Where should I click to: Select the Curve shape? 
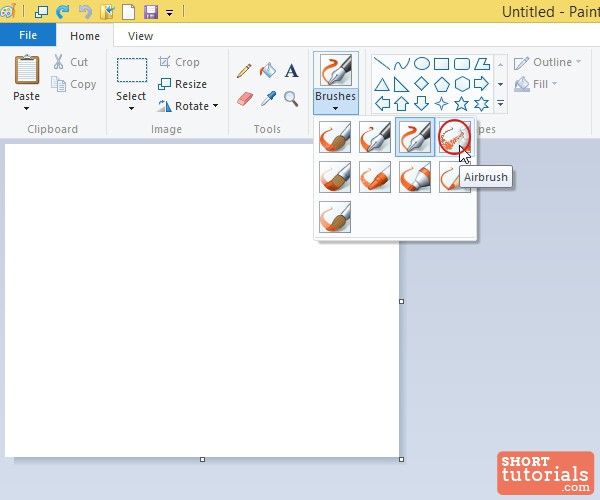(x=402, y=64)
